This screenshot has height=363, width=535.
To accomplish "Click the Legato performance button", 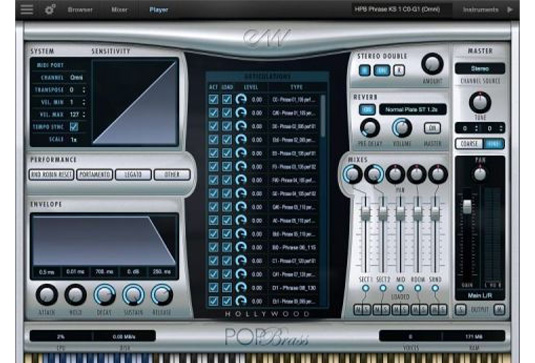I will pyautogui.click(x=133, y=175).
